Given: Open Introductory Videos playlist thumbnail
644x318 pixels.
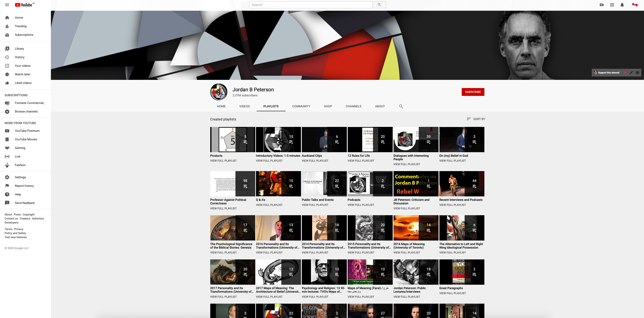Looking at the screenshot, I should pos(278,139).
